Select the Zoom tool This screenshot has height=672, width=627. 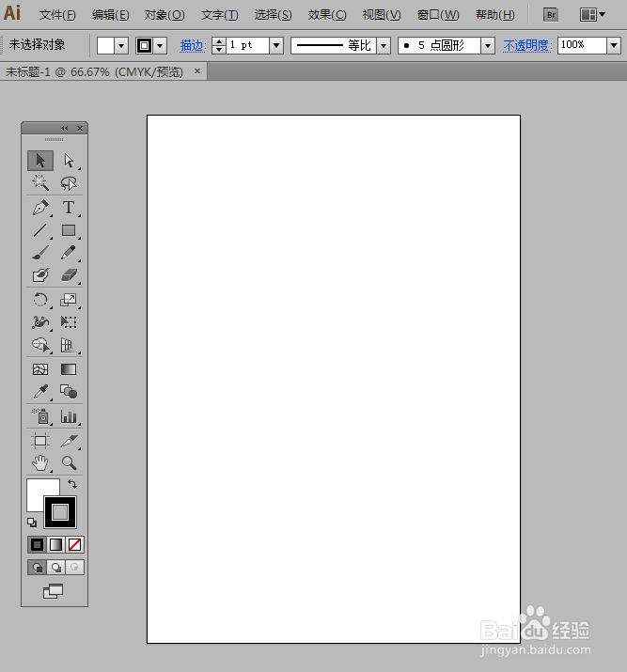pyautogui.click(x=69, y=463)
